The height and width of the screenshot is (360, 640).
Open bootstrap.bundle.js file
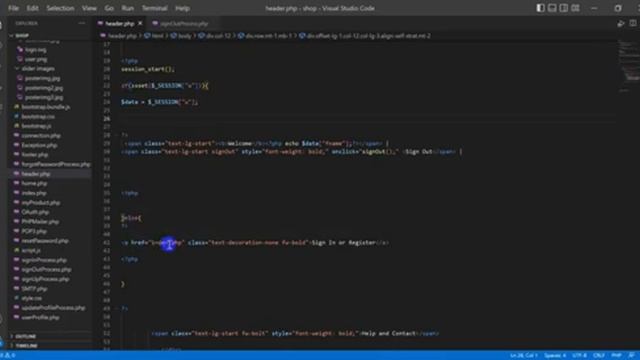46,107
